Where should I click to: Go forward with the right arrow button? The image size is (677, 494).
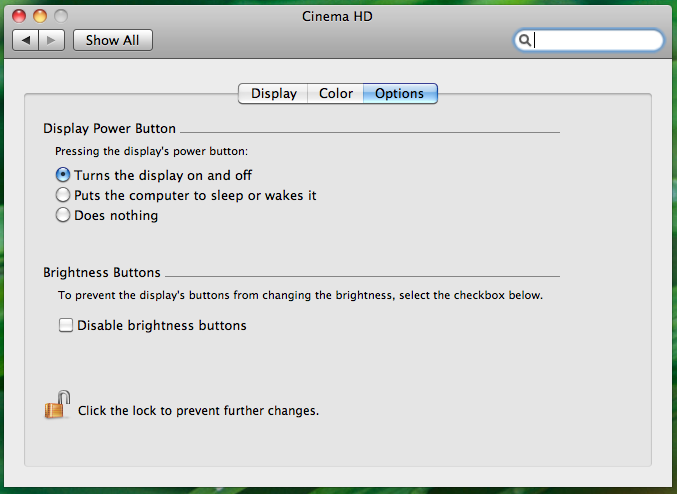(52, 40)
